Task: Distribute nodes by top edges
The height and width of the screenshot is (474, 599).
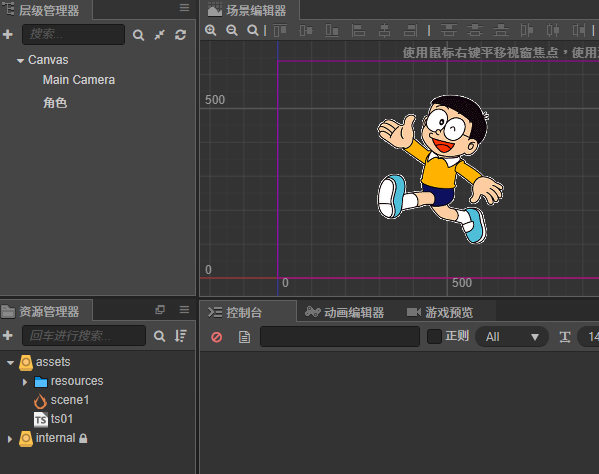Action: tap(448, 30)
